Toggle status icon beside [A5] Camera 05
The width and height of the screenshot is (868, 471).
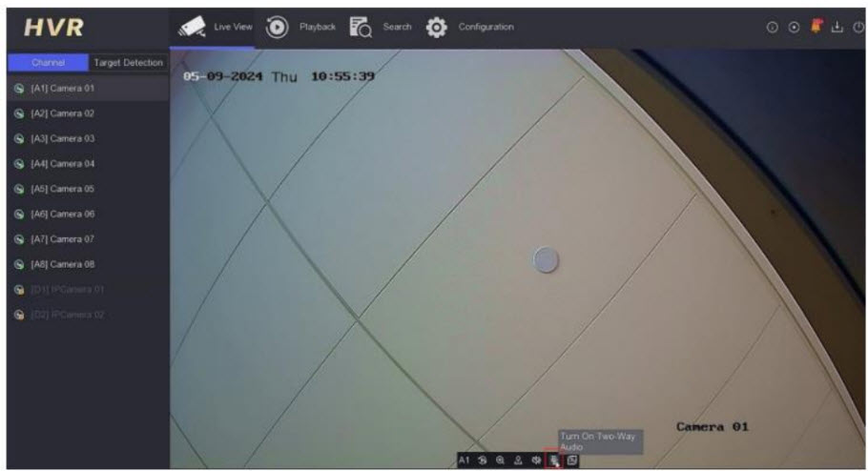pos(18,189)
